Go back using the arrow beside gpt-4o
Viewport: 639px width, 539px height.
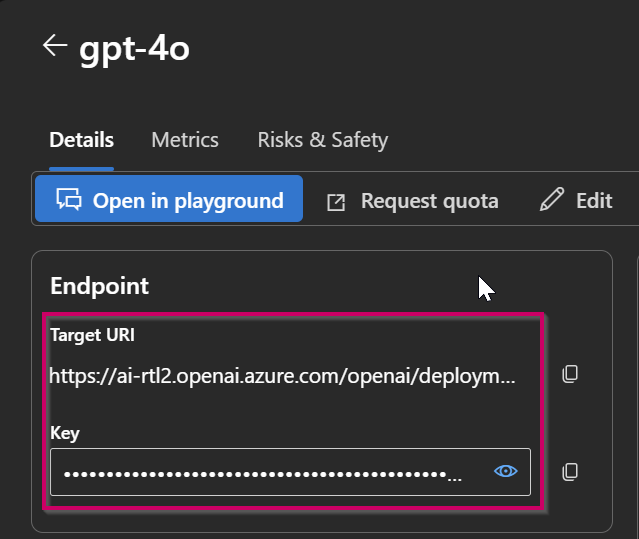click(55, 45)
